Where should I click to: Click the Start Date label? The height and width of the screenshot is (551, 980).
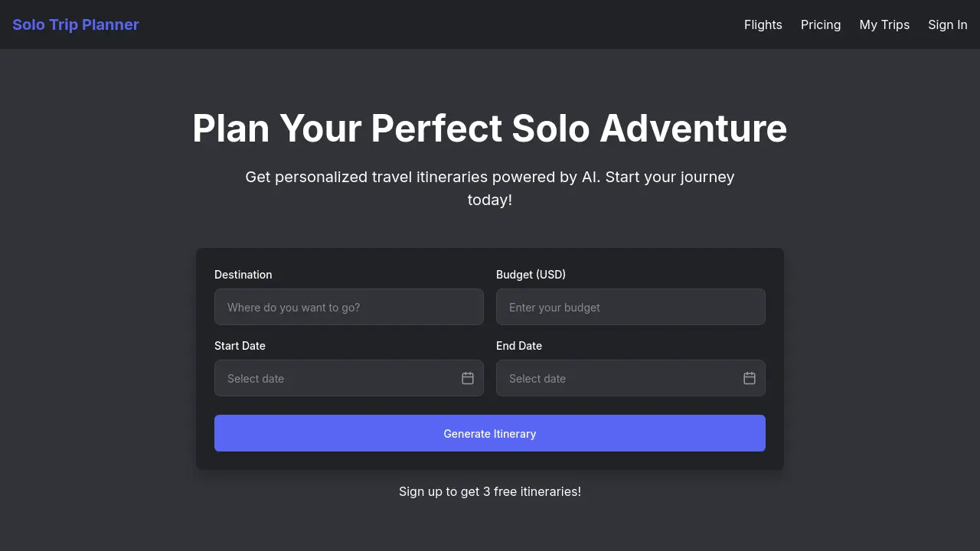click(240, 346)
